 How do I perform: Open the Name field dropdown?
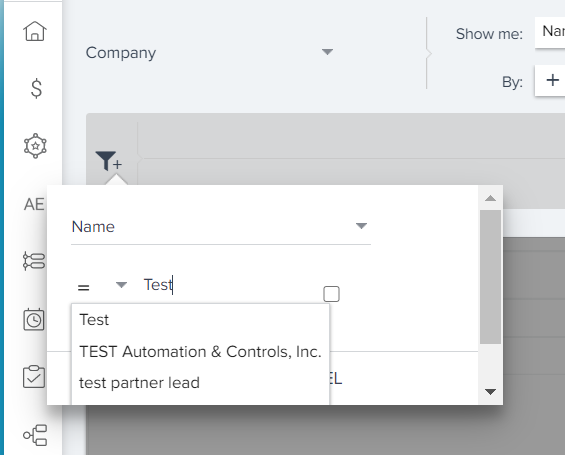coord(221,227)
